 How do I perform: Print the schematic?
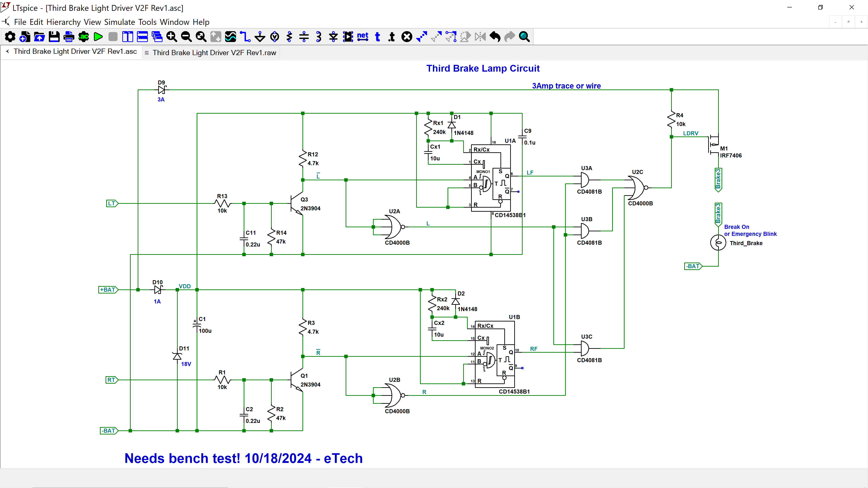(x=69, y=37)
